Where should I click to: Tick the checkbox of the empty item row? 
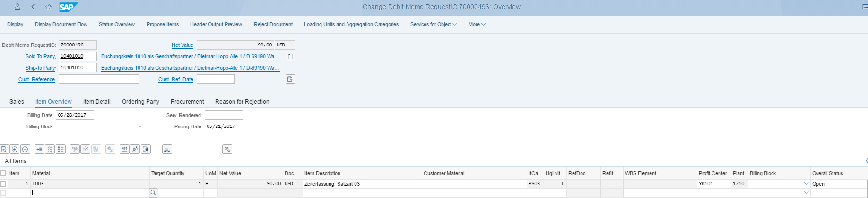pos(4,193)
